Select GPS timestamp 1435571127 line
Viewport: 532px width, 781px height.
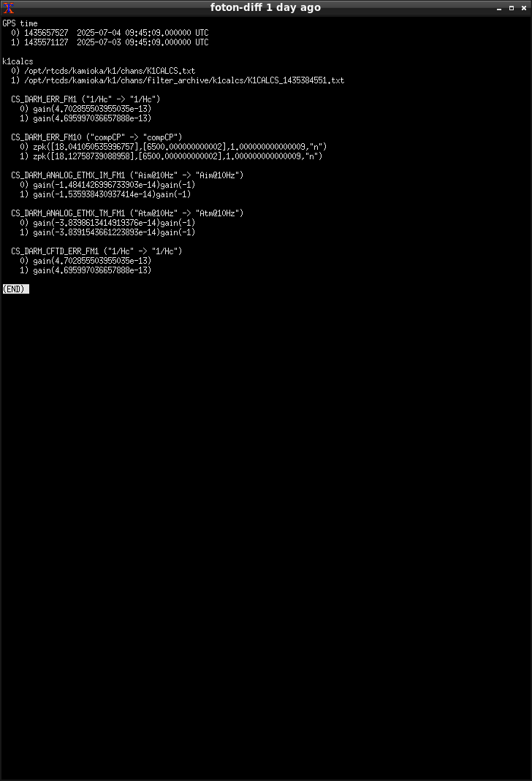(110, 42)
